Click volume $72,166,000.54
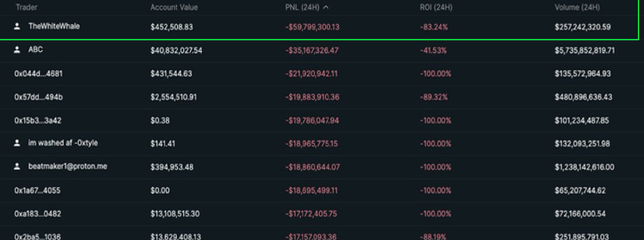The height and width of the screenshot is (240, 644). [580, 213]
